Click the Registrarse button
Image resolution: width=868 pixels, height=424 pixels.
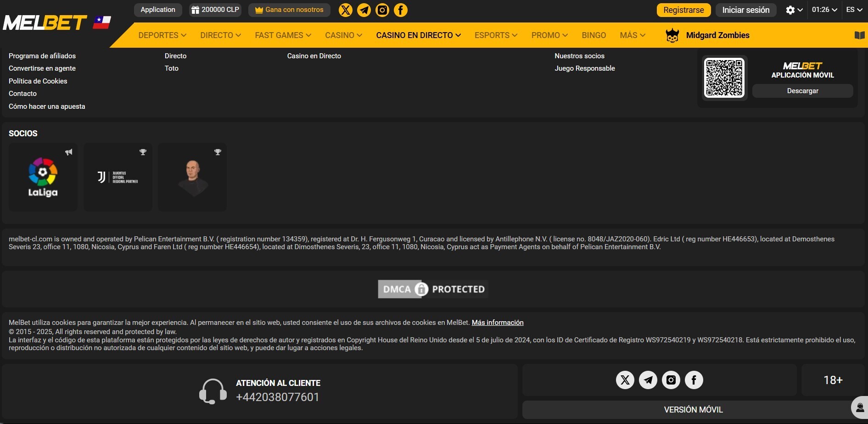(683, 10)
